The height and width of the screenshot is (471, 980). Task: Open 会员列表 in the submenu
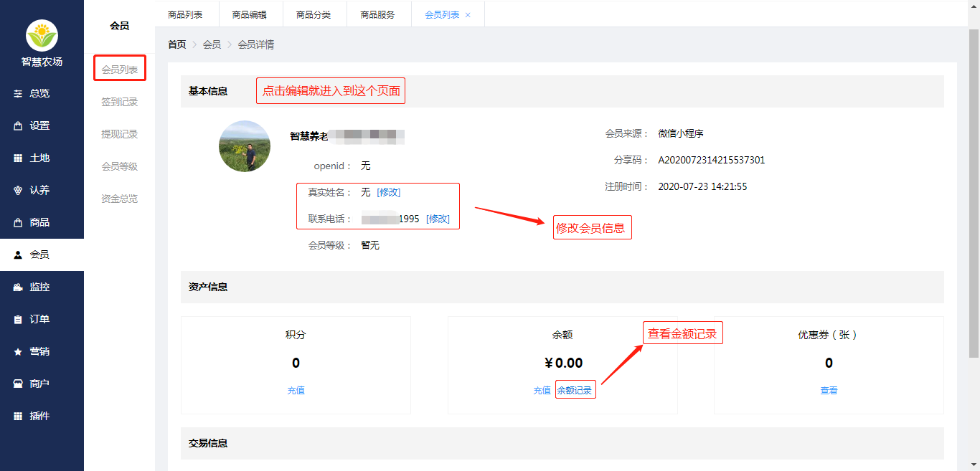[119, 70]
